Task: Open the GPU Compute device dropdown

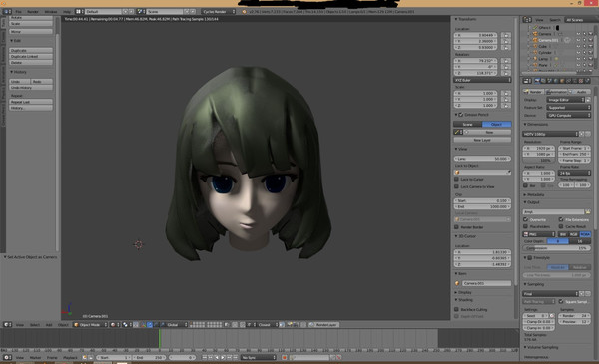Action: click(x=568, y=115)
